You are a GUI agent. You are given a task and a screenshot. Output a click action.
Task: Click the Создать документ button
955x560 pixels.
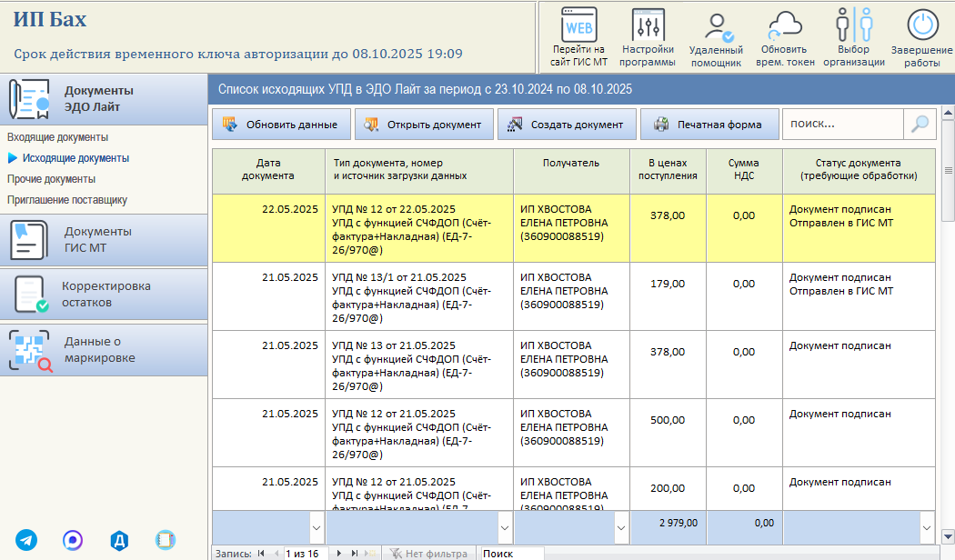pos(567,125)
